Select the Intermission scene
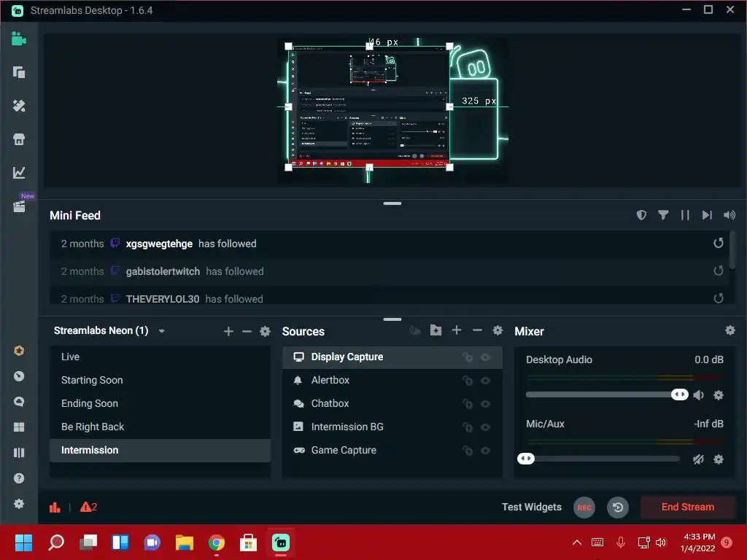The image size is (747, 560). click(x=160, y=450)
